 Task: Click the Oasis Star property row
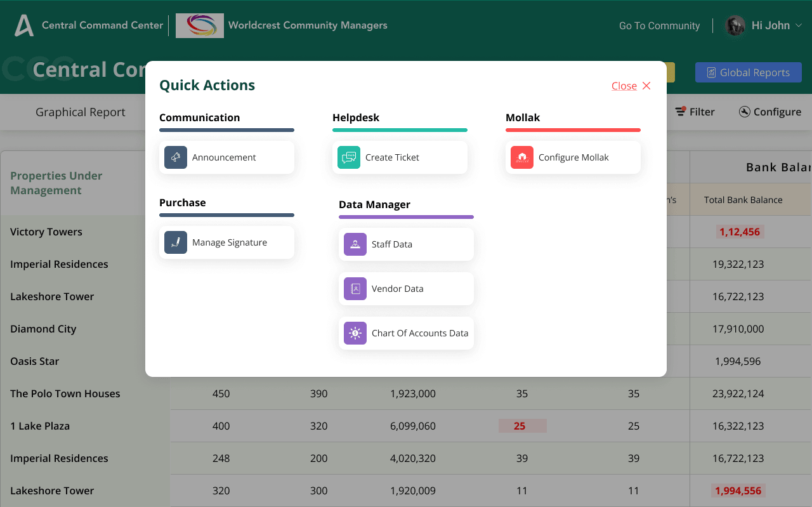[35, 361]
